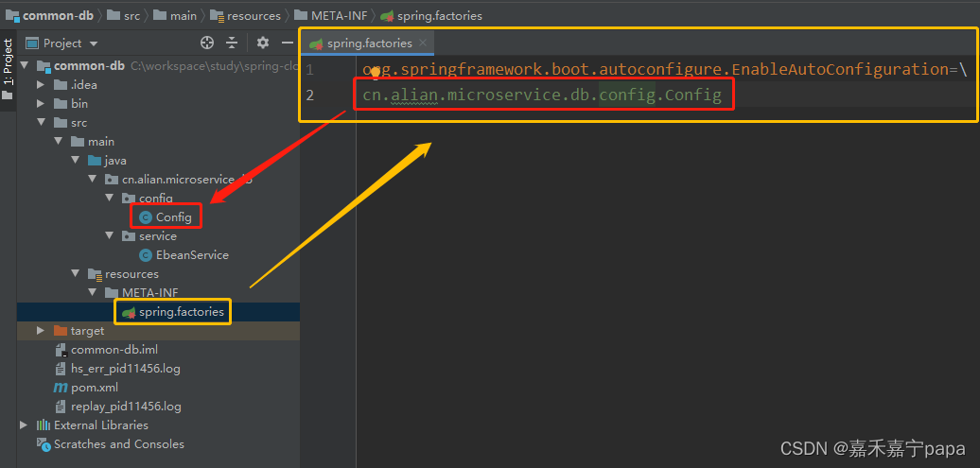Collapse the main folder arrow
Screen dimensions: 980x468
(58, 142)
